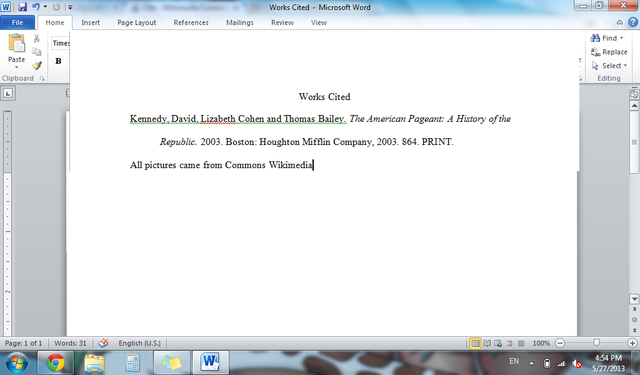640x375 pixels.
Task: Open Google Chrome from the taskbar
Action: pos(56,362)
